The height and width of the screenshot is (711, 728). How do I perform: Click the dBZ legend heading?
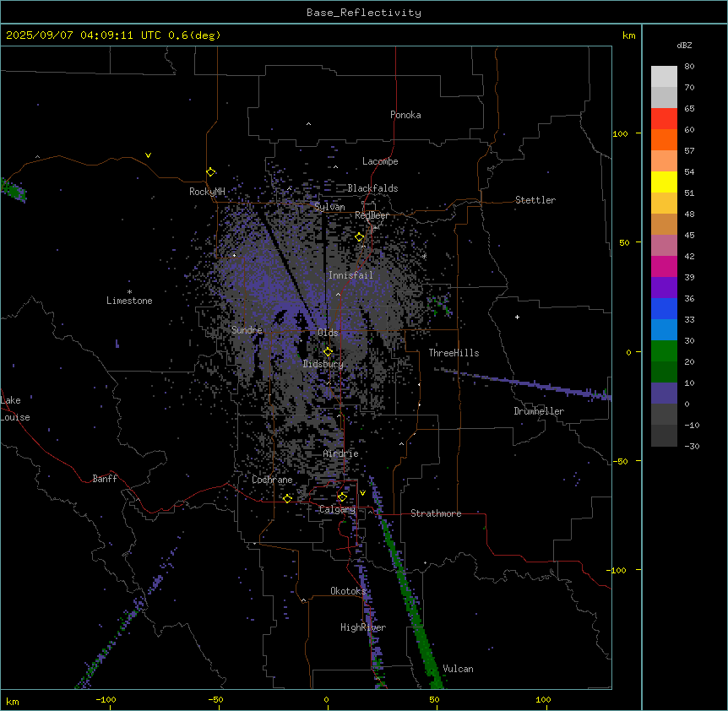coord(684,46)
